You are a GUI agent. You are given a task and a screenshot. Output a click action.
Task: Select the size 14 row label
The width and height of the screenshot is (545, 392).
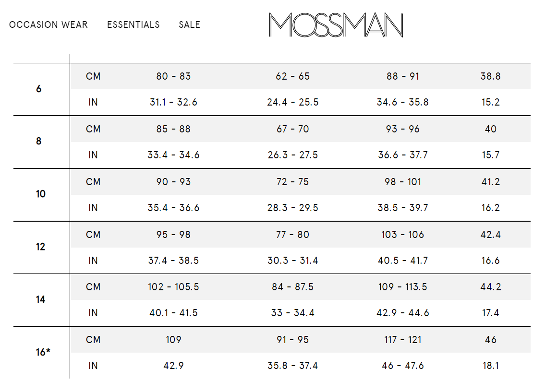coord(41,300)
